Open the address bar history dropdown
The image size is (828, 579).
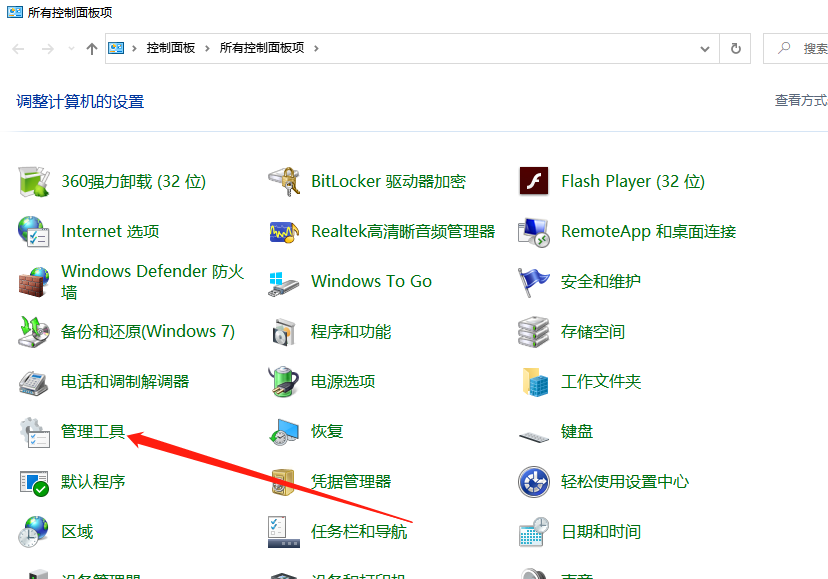point(704,49)
